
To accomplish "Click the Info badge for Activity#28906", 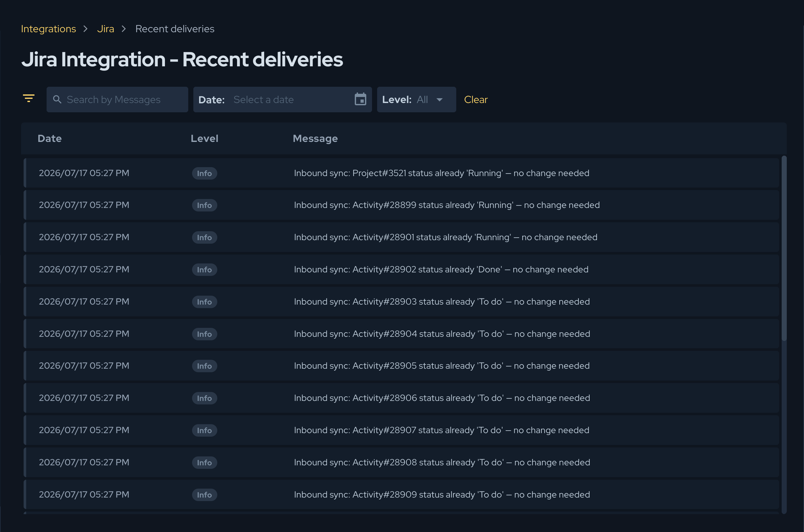I will [204, 398].
